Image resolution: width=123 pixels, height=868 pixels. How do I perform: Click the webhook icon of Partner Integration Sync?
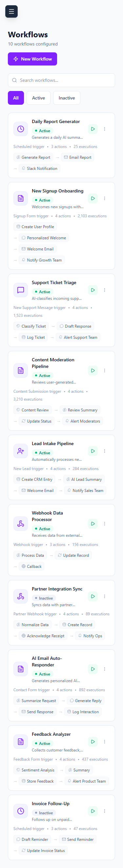(21, 596)
